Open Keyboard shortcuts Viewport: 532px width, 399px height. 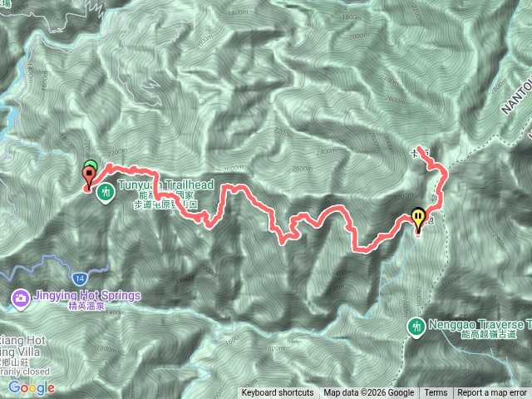coord(278,393)
